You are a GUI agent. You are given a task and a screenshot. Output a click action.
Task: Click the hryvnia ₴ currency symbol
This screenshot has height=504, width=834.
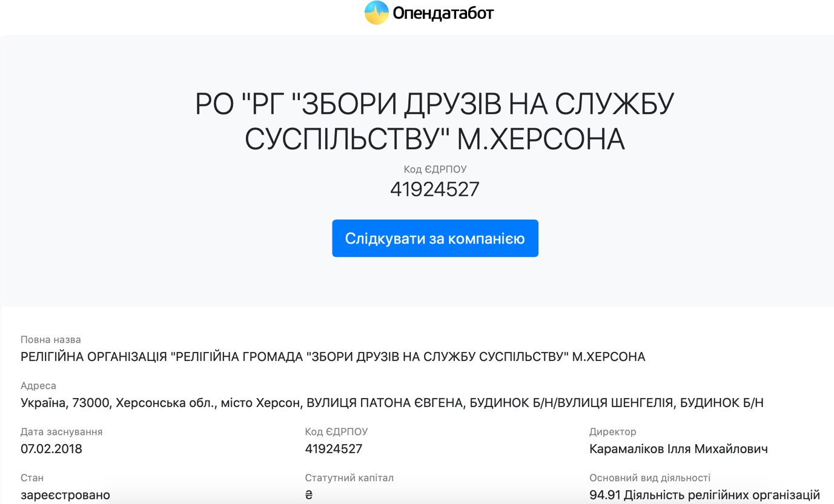[309, 495]
